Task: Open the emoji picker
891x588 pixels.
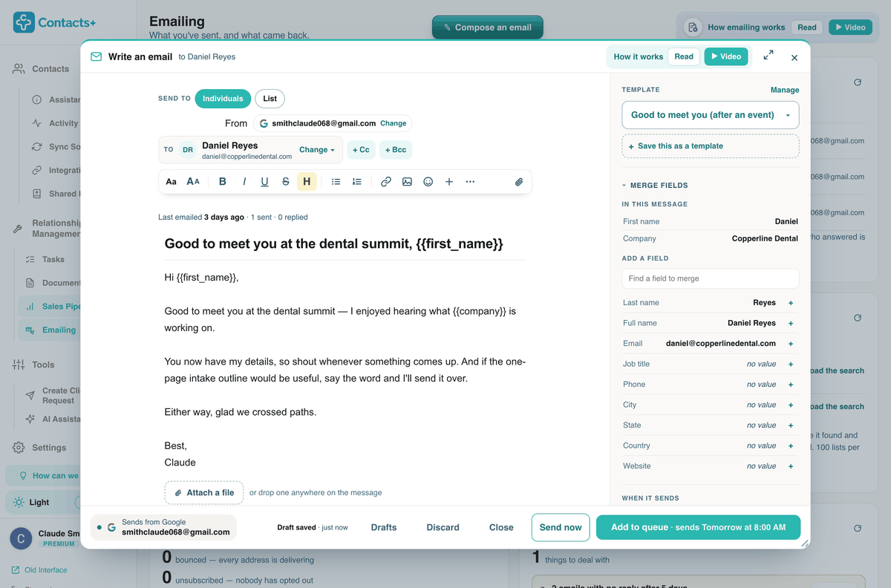Action: point(428,182)
